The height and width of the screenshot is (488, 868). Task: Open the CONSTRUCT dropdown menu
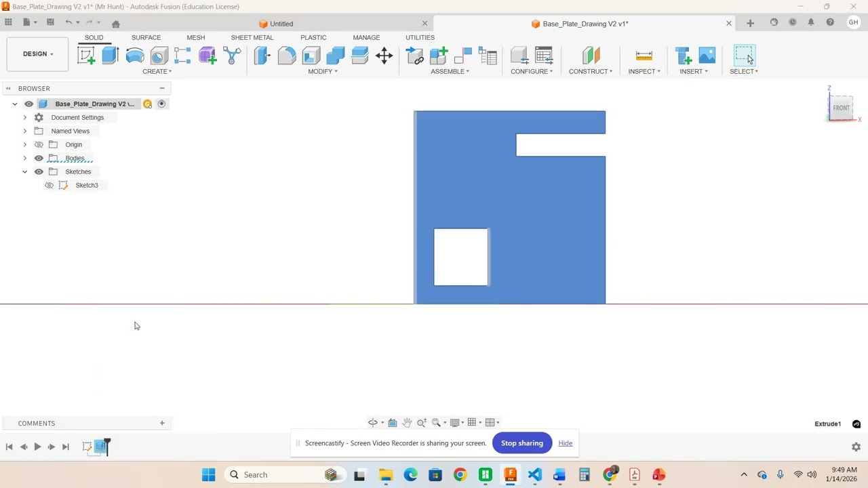591,71
